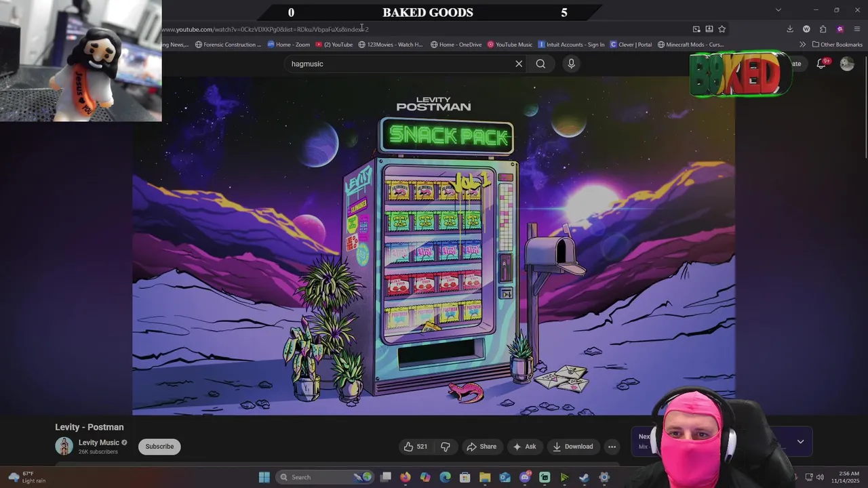Screen dimensions: 868x488
Task: Launch Microsoft Edge from taskbar
Action: tap(445, 477)
